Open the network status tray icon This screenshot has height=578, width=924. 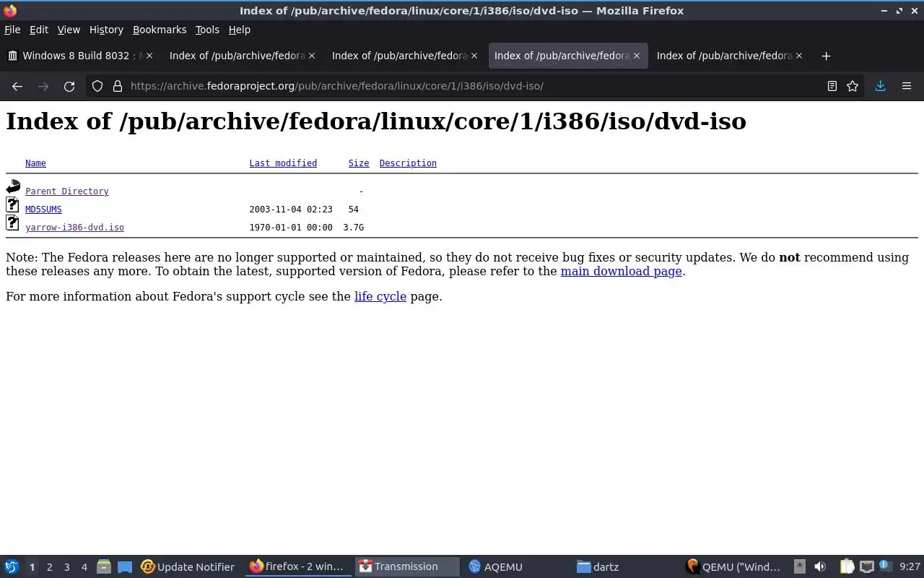tap(867, 566)
